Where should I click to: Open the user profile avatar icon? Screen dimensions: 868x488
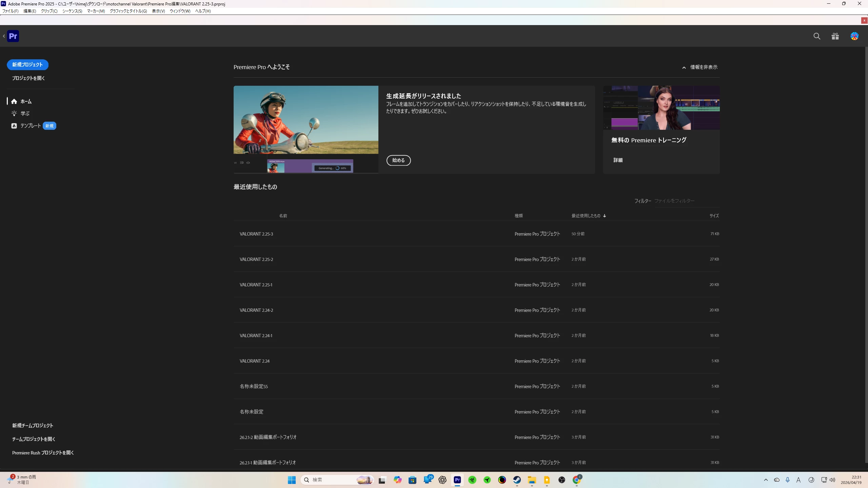[x=854, y=36]
